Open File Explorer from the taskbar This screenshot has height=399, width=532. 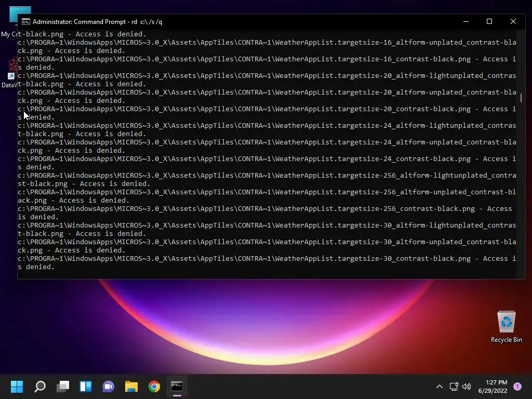(131, 387)
